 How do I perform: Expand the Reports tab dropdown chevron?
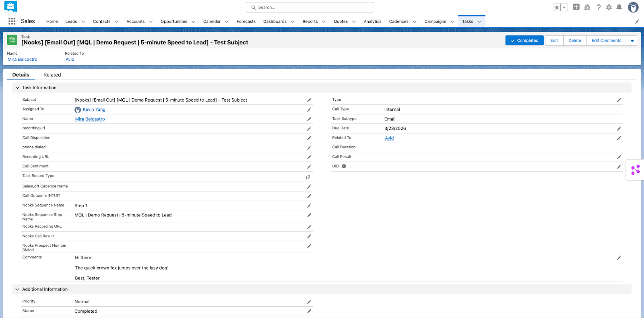[x=324, y=22]
